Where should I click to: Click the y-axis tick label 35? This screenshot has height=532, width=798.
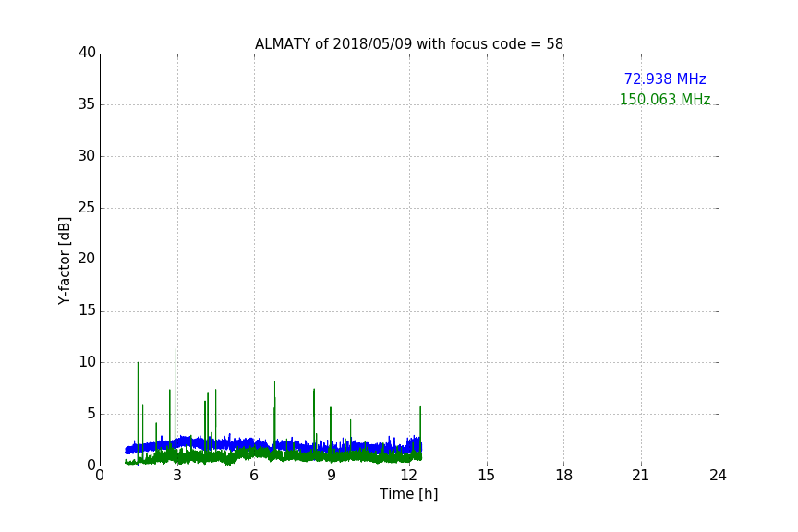point(87,104)
